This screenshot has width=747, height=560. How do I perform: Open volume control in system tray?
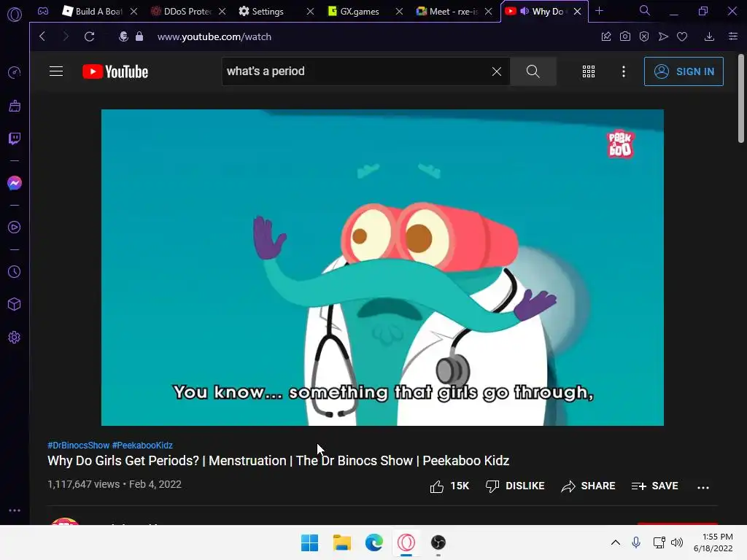click(676, 542)
